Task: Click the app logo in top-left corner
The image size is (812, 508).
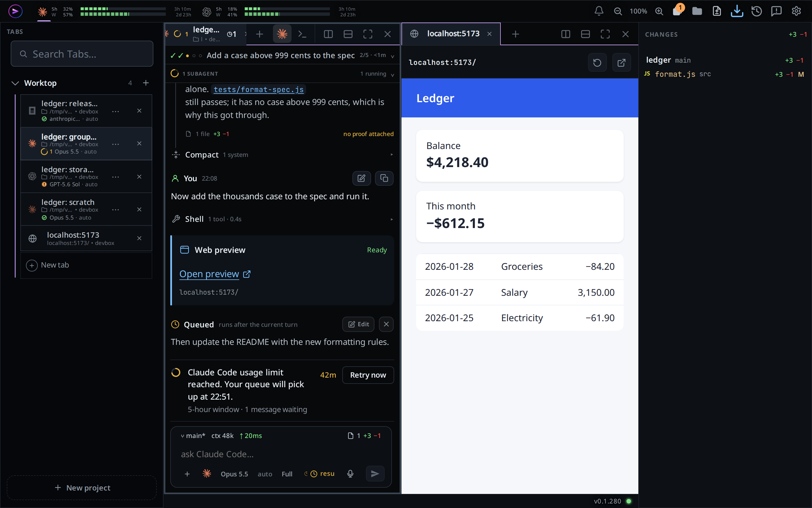Action: pyautogui.click(x=15, y=11)
